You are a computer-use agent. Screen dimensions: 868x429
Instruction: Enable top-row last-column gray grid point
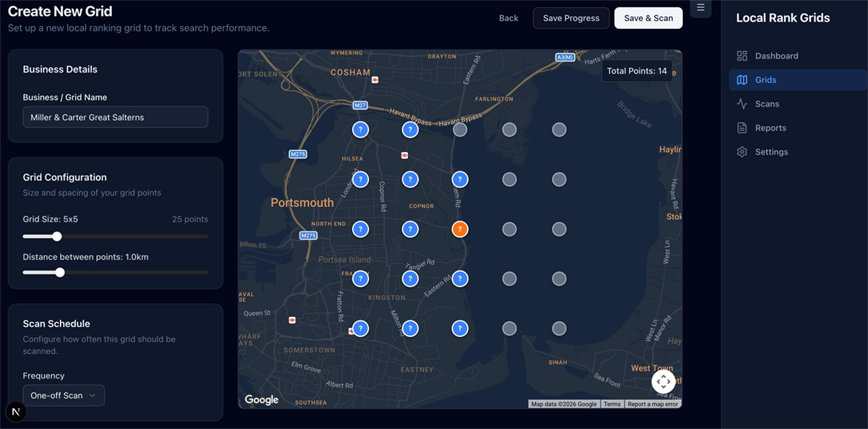[558, 130]
